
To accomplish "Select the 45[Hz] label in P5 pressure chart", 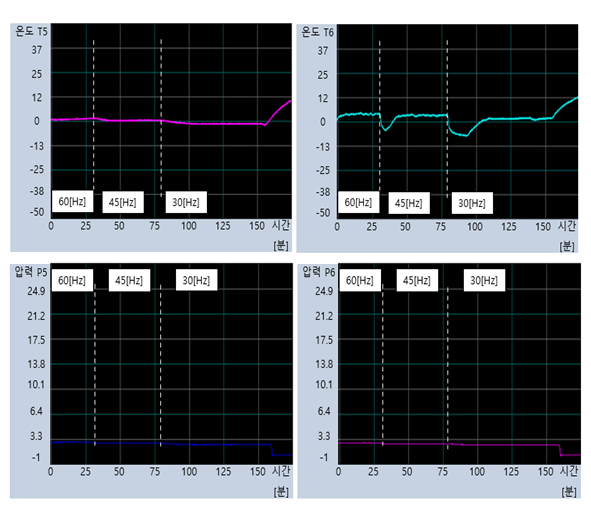I will [129, 280].
